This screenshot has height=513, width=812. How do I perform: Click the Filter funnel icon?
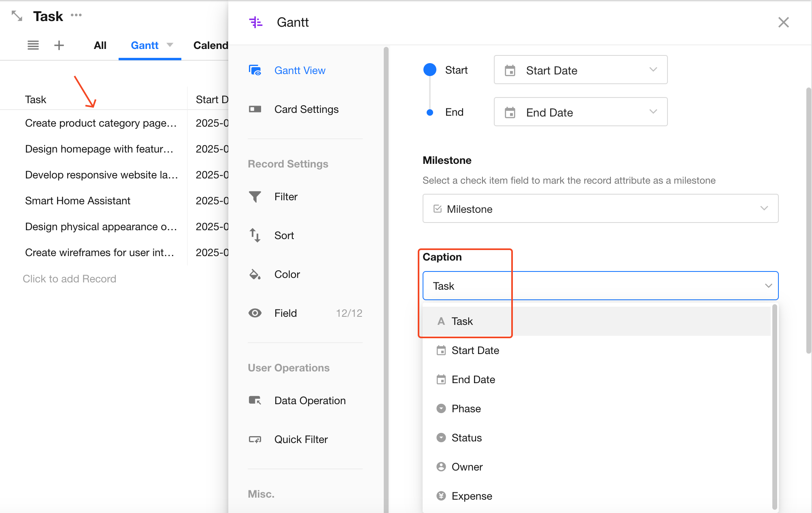click(255, 197)
